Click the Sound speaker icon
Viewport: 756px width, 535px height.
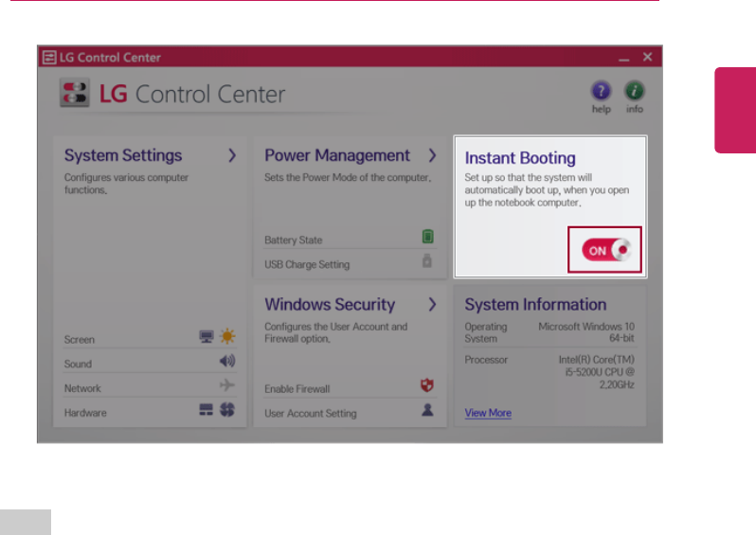click(227, 361)
